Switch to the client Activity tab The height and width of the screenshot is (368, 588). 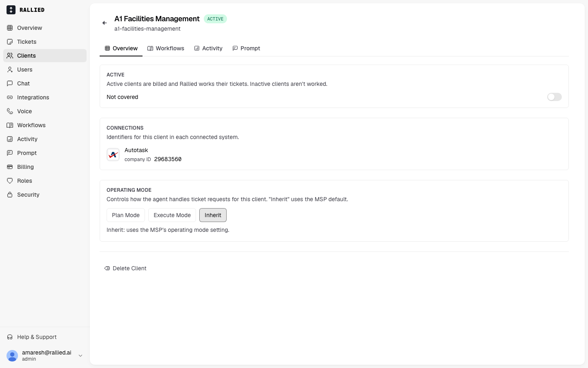[x=208, y=48]
